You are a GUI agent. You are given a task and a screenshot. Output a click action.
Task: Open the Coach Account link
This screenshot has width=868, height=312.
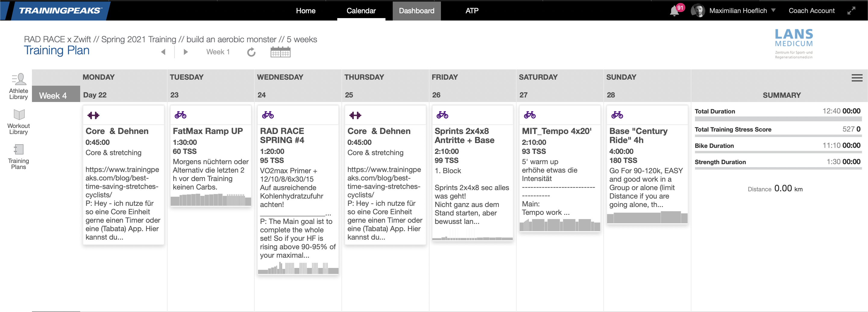pyautogui.click(x=811, y=11)
